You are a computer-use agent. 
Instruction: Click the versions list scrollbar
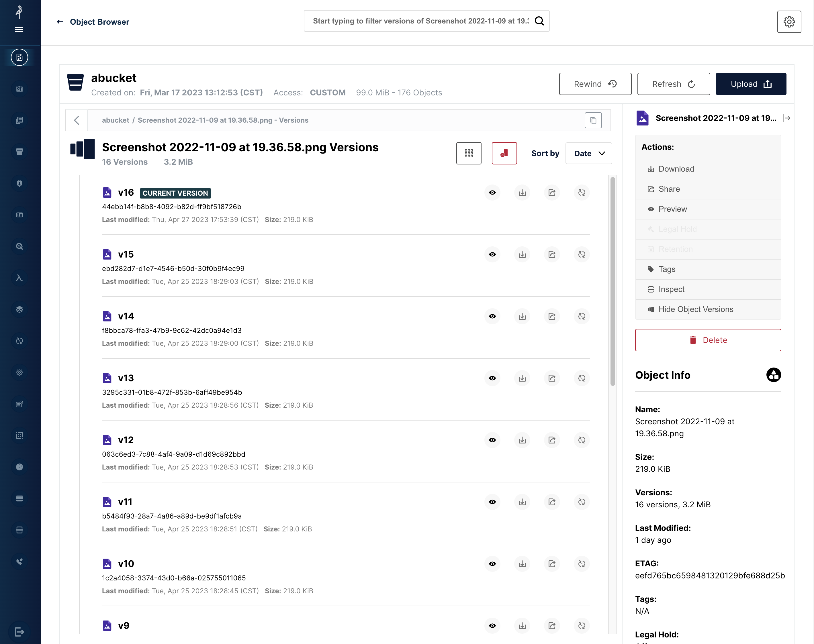coord(613,281)
